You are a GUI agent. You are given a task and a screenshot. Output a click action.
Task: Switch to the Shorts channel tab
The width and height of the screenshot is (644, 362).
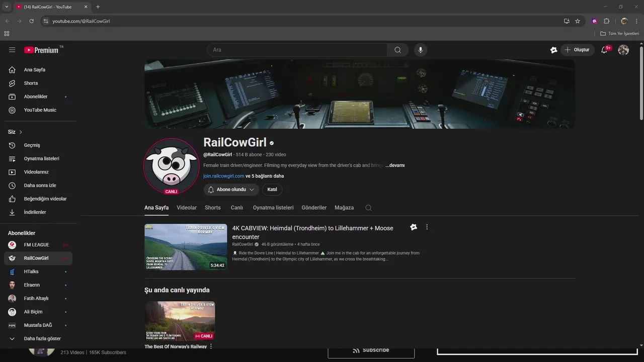pyautogui.click(x=213, y=208)
